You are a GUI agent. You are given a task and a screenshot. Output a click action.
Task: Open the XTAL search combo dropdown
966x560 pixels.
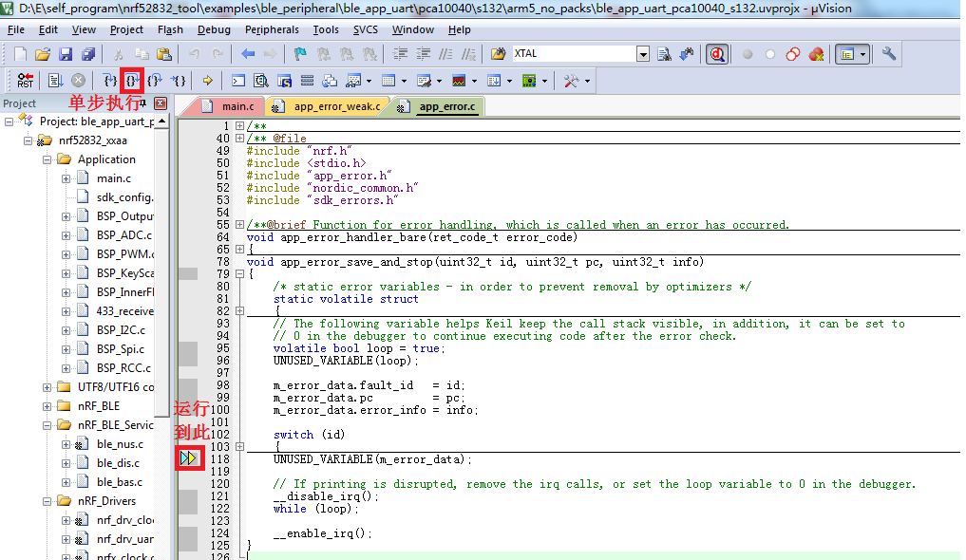point(643,54)
